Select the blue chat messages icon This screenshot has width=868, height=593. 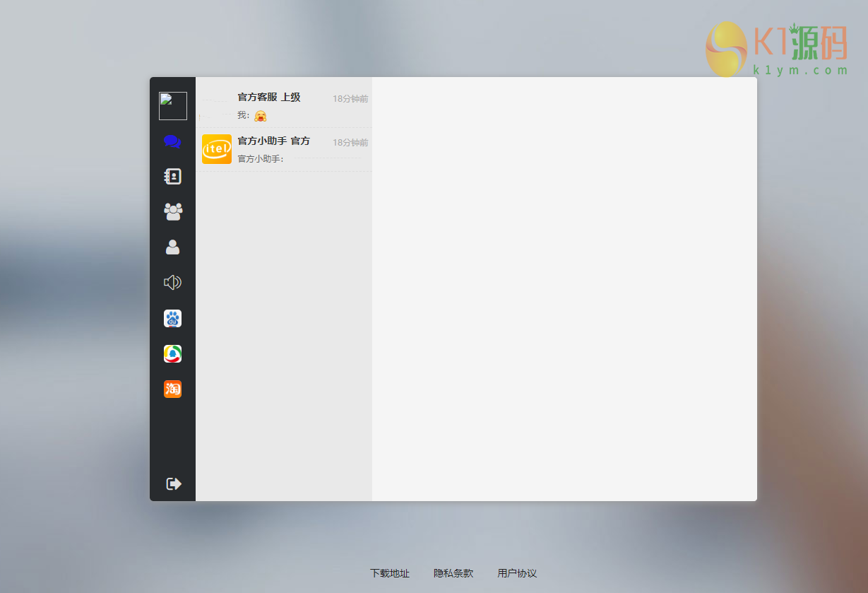172,141
